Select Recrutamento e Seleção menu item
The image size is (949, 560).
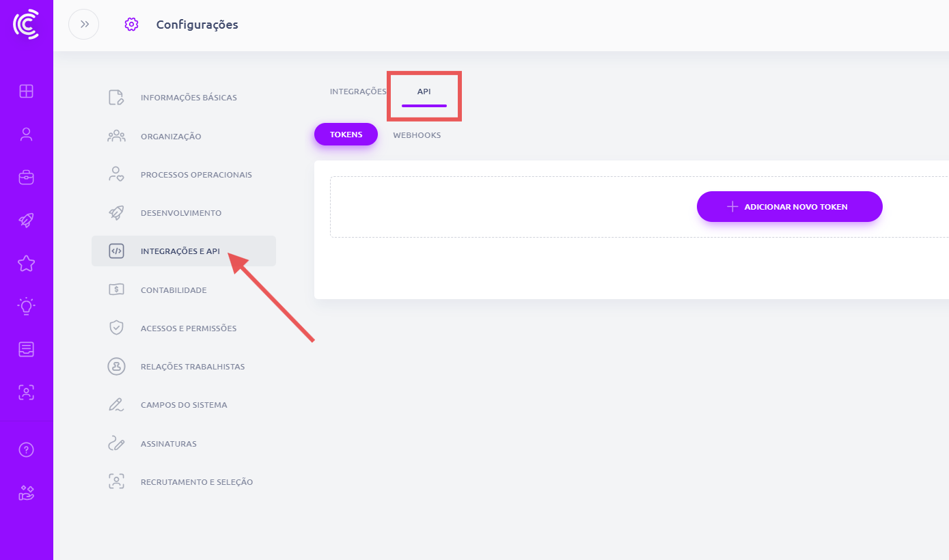click(197, 482)
